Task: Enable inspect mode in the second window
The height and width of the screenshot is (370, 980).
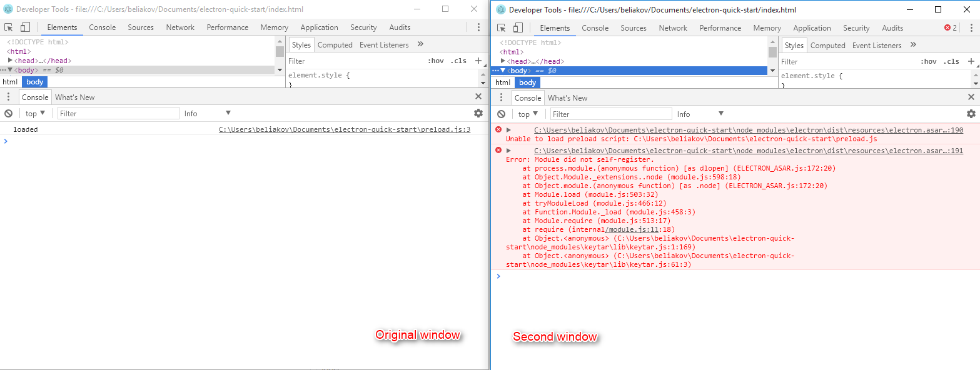Action: [x=500, y=28]
